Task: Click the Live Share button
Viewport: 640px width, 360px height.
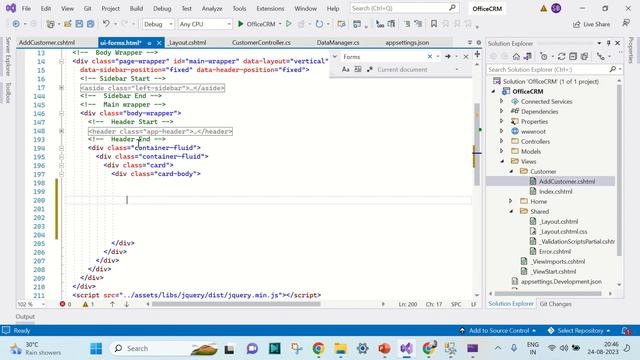Action: click(x=591, y=24)
